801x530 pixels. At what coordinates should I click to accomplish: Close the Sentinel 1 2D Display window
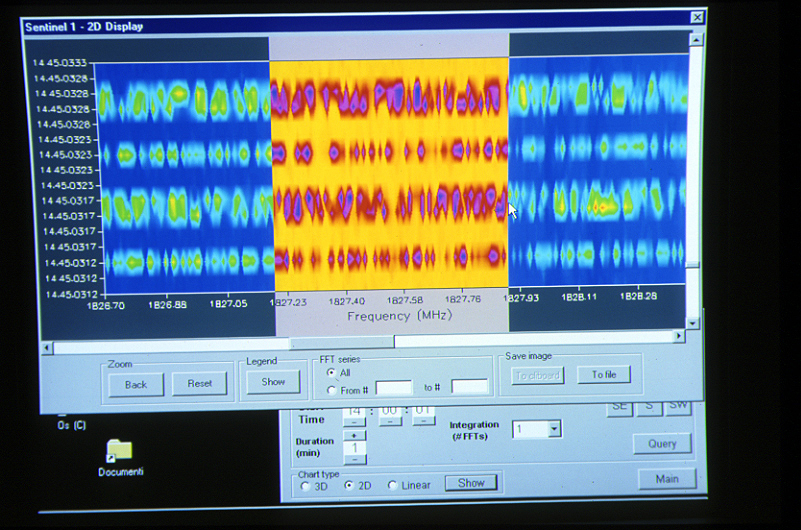697,17
